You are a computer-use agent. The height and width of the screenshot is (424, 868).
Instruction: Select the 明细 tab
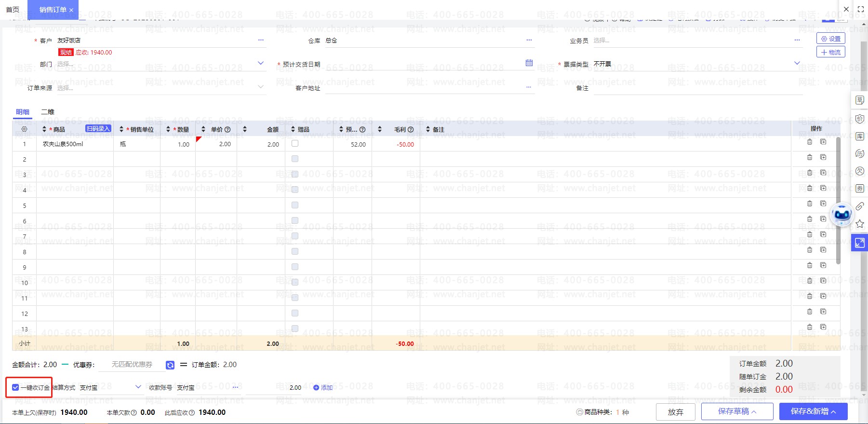[x=23, y=112]
